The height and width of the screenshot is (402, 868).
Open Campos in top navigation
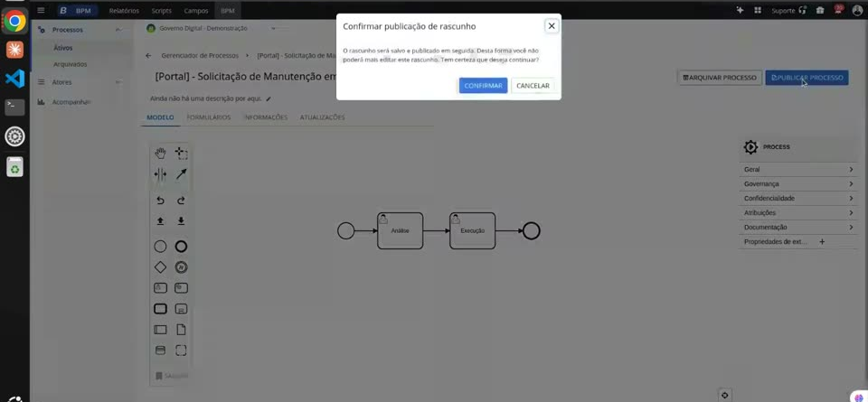[196, 11]
